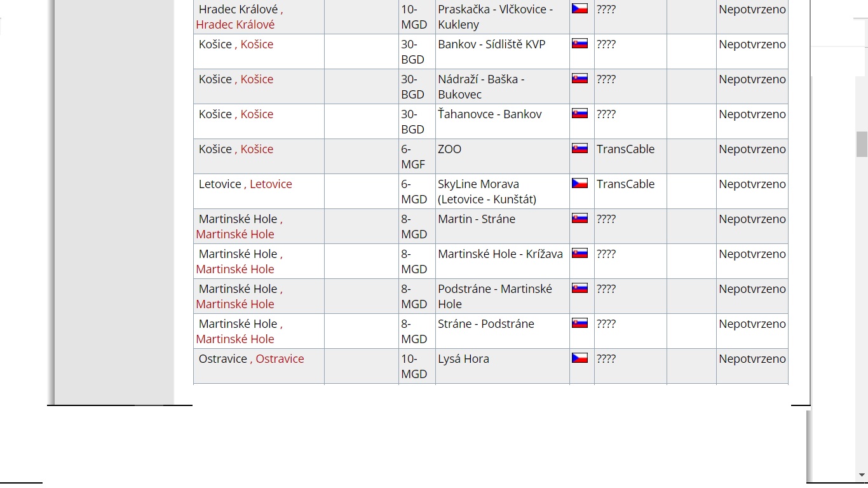
Task: Click the Czech flag in the Lysá Hora row
Action: tap(580, 358)
